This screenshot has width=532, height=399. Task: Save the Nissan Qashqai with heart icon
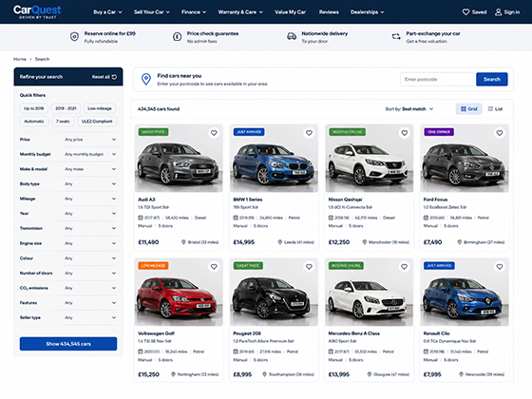tap(405, 133)
